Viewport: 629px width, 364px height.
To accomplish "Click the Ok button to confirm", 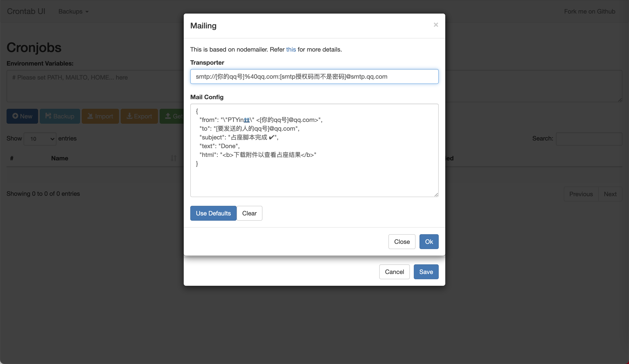I will [x=429, y=241].
